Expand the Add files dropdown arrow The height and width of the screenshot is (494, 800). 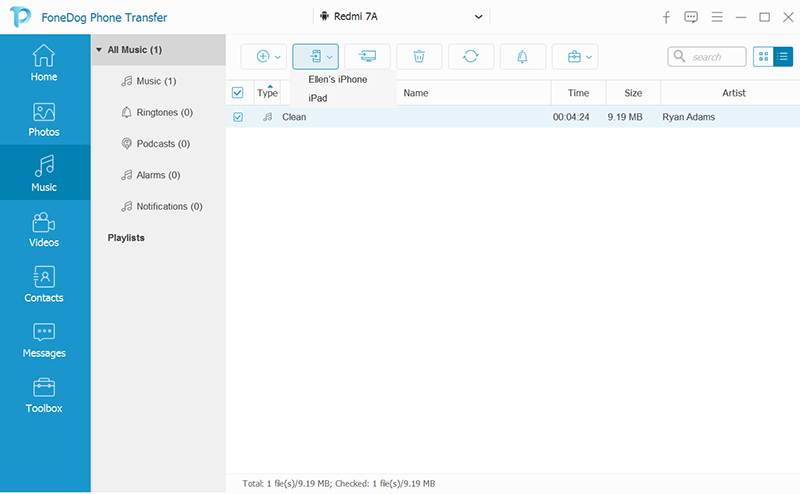pos(278,57)
